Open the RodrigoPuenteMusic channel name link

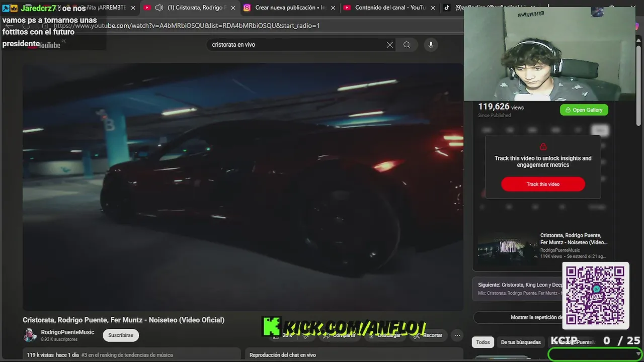tap(67, 332)
